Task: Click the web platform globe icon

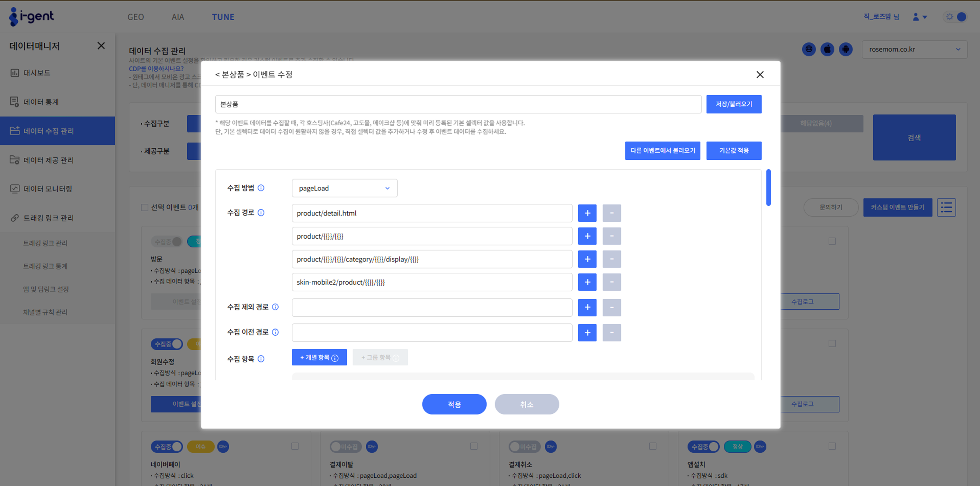Action: (809, 49)
